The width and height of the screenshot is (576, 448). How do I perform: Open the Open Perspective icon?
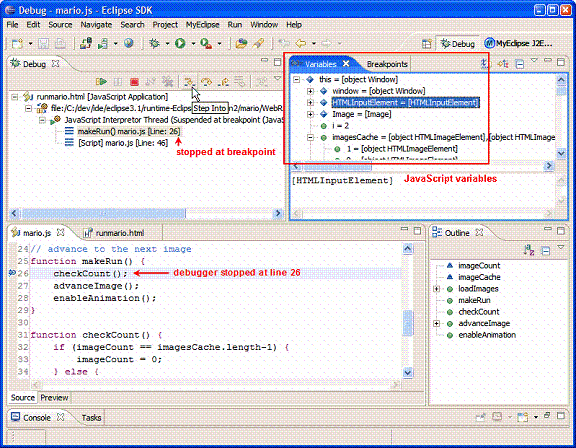click(426, 44)
